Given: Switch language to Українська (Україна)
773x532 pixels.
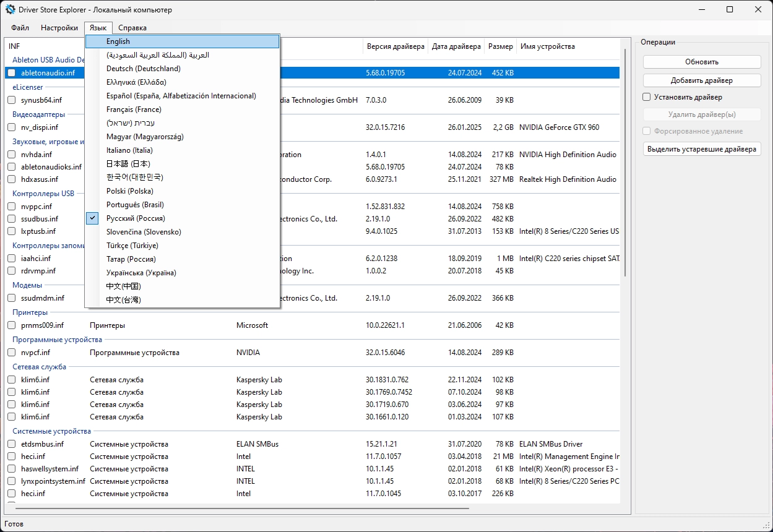Looking at the screenshot, I should pyautogui.click(x=141, y=273).
